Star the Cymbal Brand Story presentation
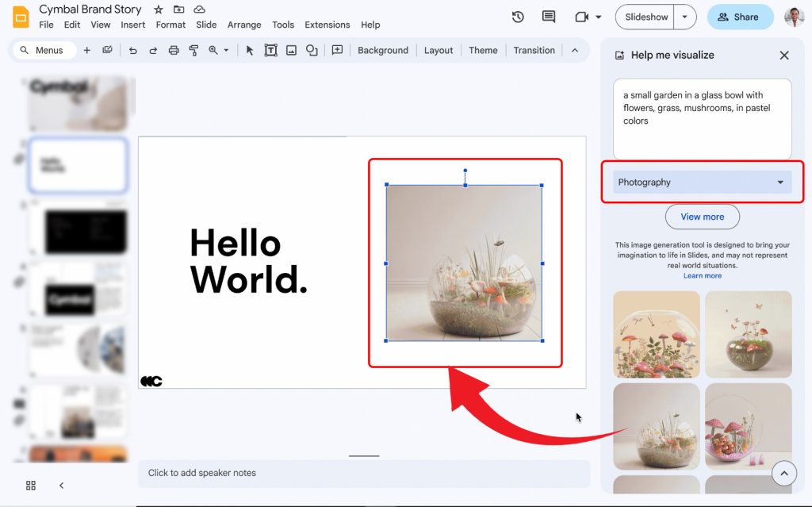Viewport: 812px width, 507px height. pos(159,10)
